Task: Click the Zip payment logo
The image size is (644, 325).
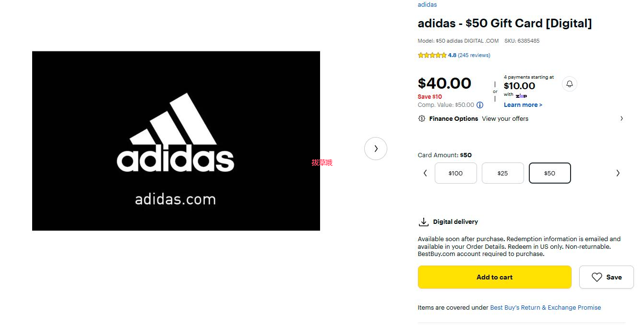Action: [x=521, y=96]
